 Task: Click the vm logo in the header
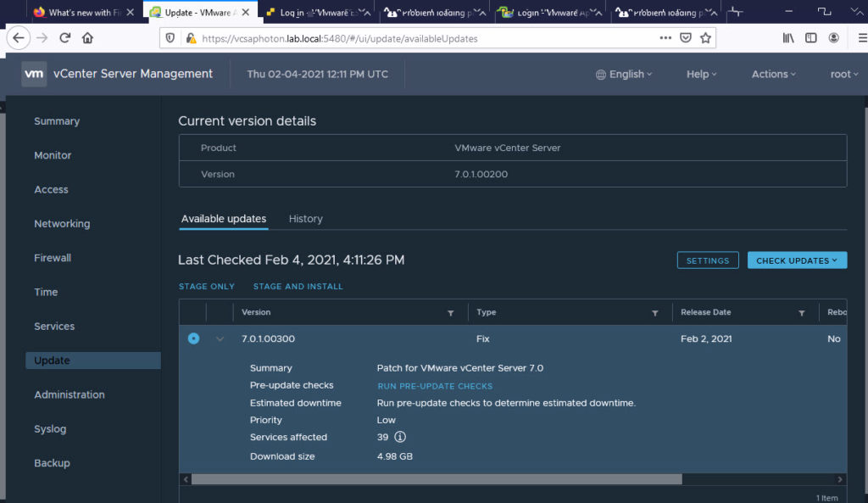[34, 74]
